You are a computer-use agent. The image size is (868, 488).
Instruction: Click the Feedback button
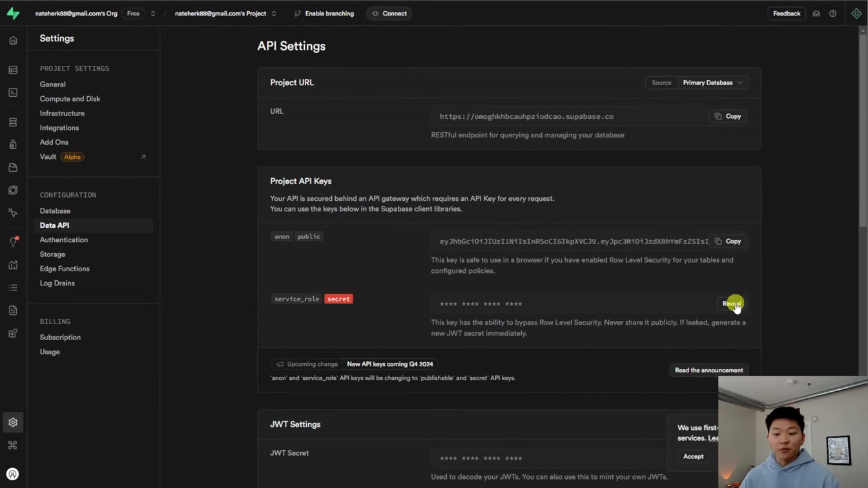point(787,14)
